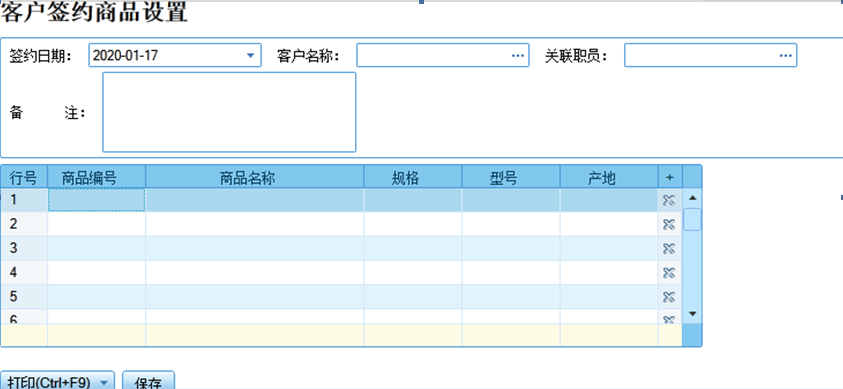The height and width of the screenshot is (389, 843).
Task: Click the 型号 column header
Action: pyautogui.click(x=511, y=177)
